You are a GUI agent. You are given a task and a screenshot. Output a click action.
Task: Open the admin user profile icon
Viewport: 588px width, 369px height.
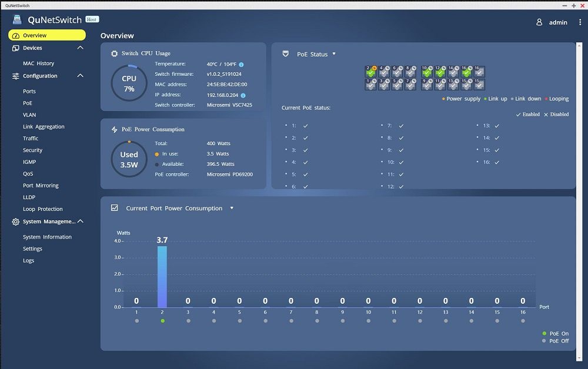[539, 22]
